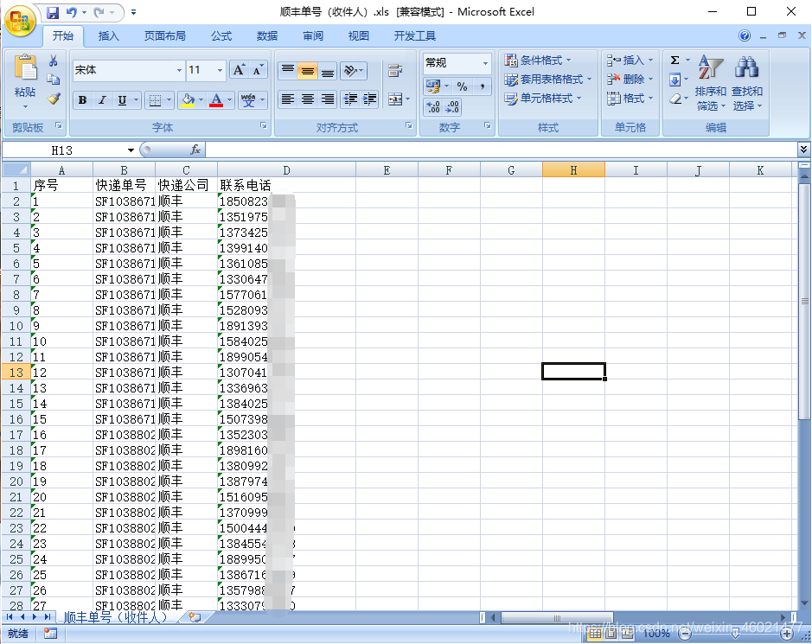Screen dimensions: 812x644
Task: Cut selection with scissors icon
Action: point(53,61)
